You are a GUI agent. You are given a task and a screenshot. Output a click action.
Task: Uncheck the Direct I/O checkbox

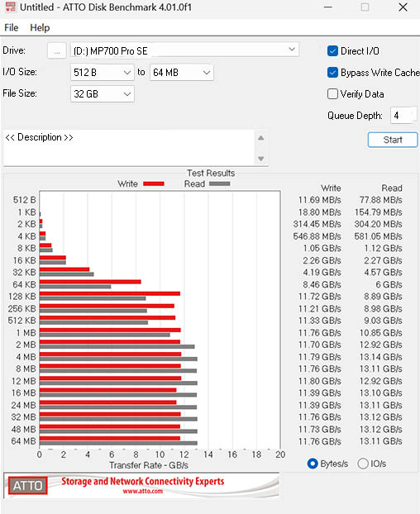coord(332,50)
